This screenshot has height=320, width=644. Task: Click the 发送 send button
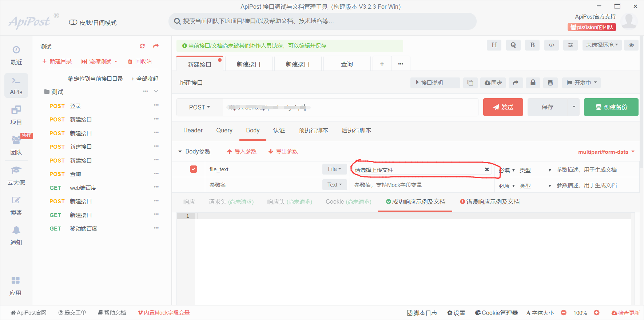coord(503,107)
